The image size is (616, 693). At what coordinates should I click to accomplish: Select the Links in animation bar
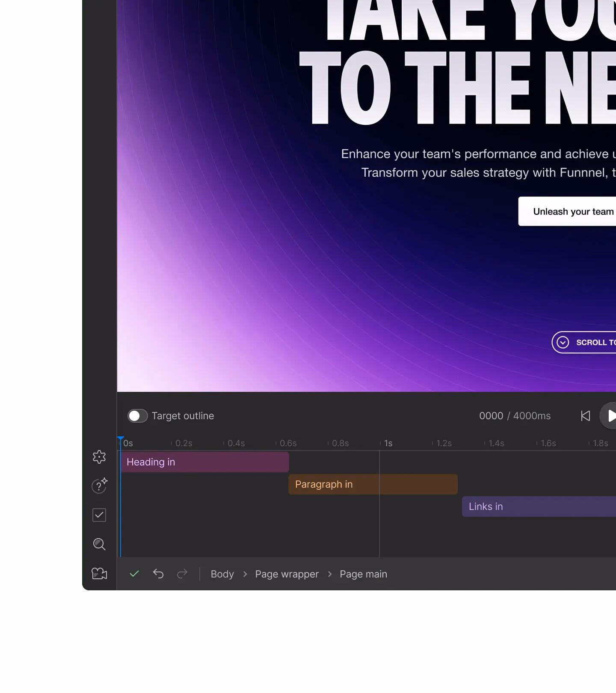click(x=538, y=506)
